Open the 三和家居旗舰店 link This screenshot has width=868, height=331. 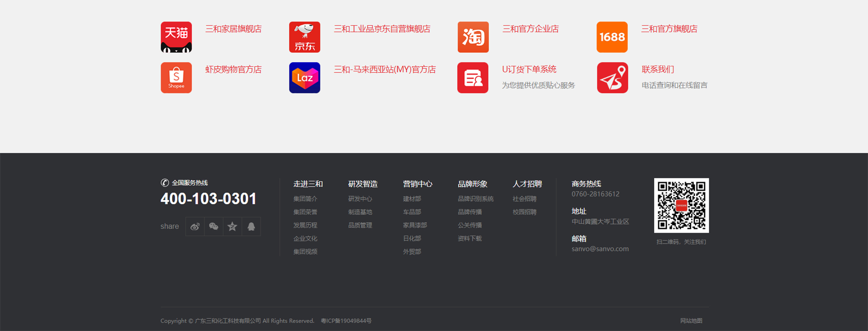coord(233,29)
